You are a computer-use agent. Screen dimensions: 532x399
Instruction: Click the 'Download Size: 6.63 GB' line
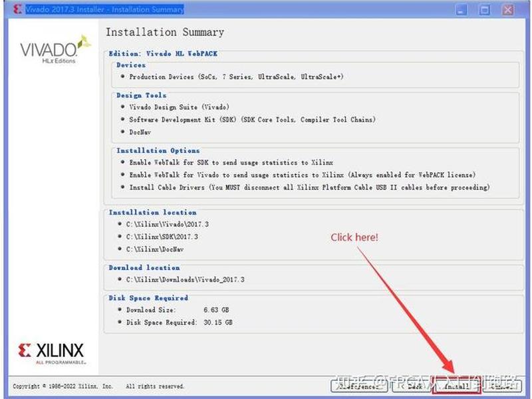(x=178, y=310)
